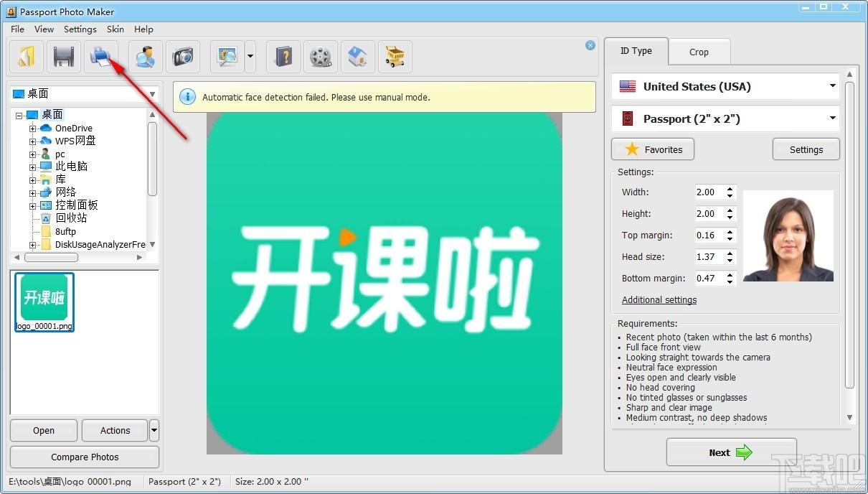Click the 此电脑 computer icon in tree
This screenshot has height=494, width=868.
coord(46,167)
